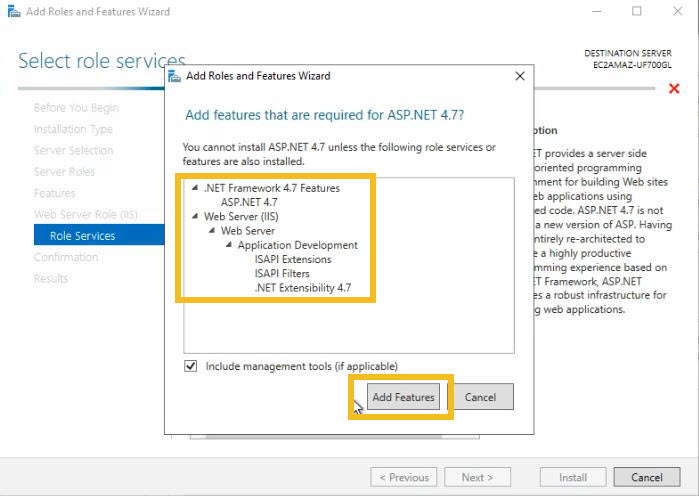The width and height of the screenshot is (699, 496).
Task: Click the inner dialog title bar wizard icon
Action: (x=174, y=76)
